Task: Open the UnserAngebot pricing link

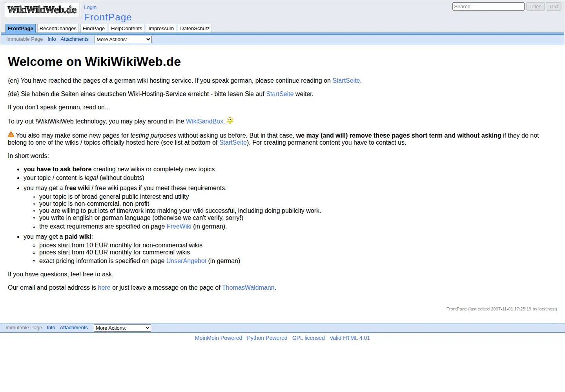Action: [x=186, y=261]
